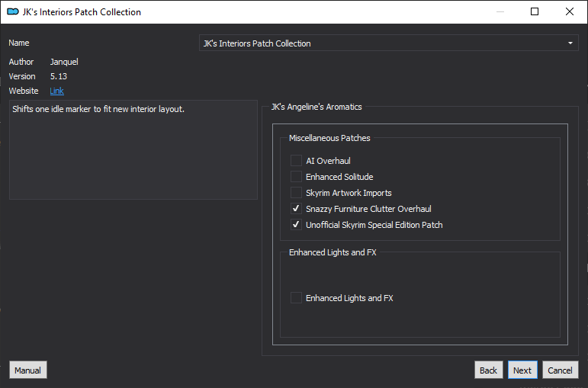Check the Skyrim Artwork Imports option
This screenshot has width=588, height=388.
pos(296,193)
